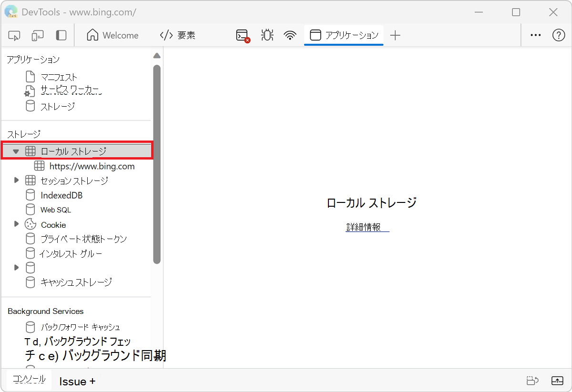Viewport: 572px width, 392px height.
Task: Open a new tool with the + button
Action: click(396, 35)
